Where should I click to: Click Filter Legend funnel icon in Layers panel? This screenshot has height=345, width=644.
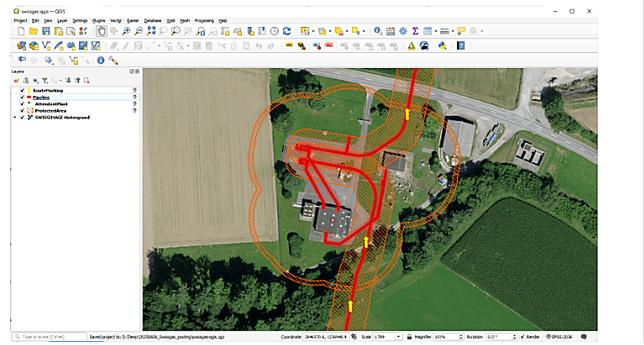pos(44,80)
